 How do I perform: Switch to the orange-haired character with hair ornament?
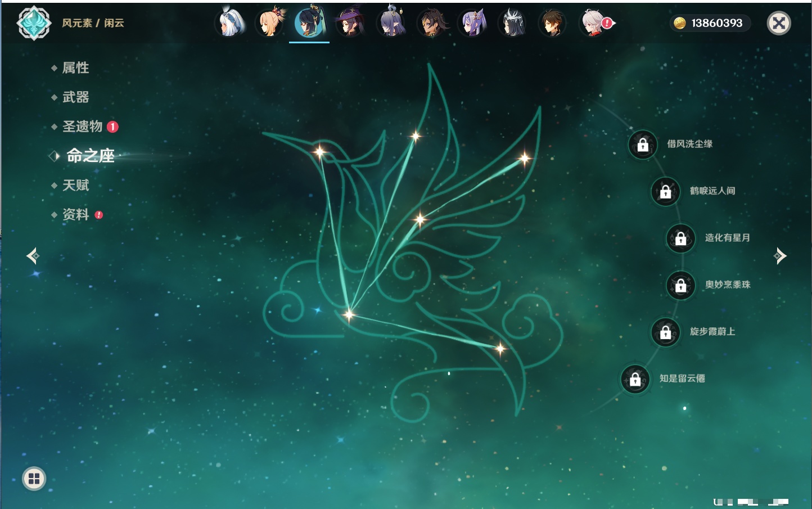click(x=270, y=24)
